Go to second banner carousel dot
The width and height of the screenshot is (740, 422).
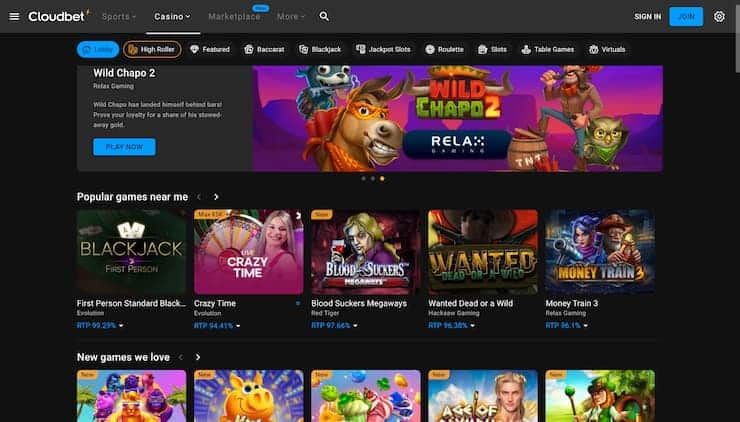(x=373, y=178)
